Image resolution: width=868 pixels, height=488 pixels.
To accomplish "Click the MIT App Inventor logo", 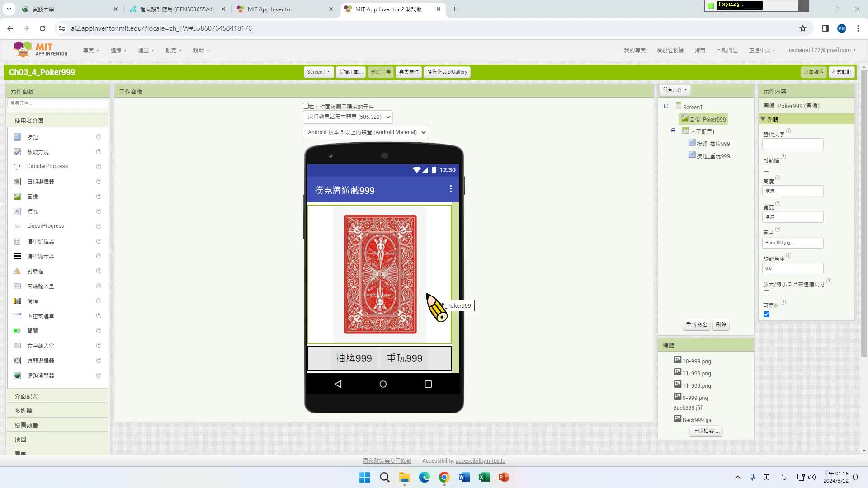I will 40,49.
